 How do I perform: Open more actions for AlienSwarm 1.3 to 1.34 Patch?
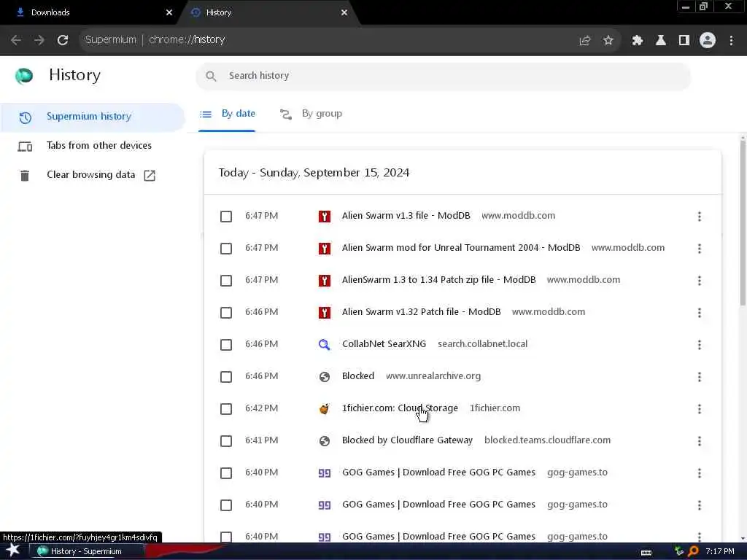pyautogui.click(x=700, y=281)
